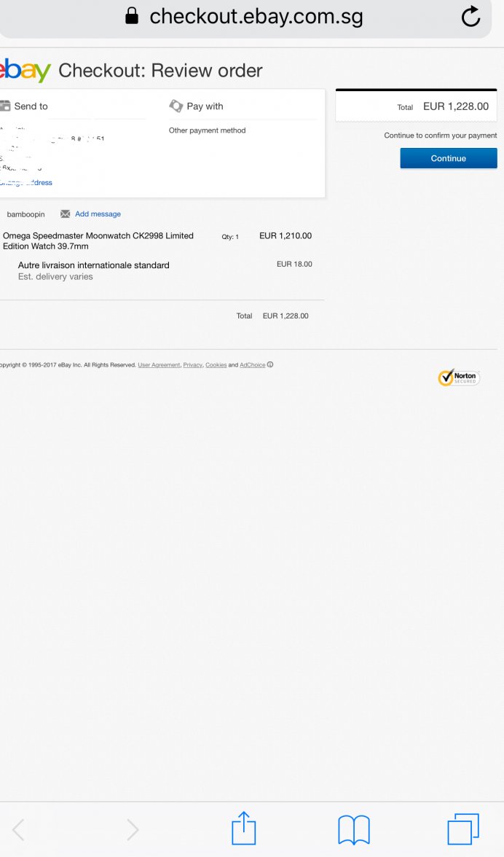Screen dimensions: 504x857
Task: Select the Omega Speedmaster Moonwatch item title
Action: [98, 240]
